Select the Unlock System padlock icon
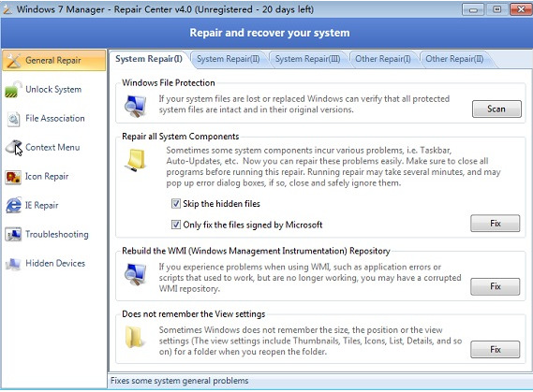This screenshot has width=533, height=392. tap(13, 90)
